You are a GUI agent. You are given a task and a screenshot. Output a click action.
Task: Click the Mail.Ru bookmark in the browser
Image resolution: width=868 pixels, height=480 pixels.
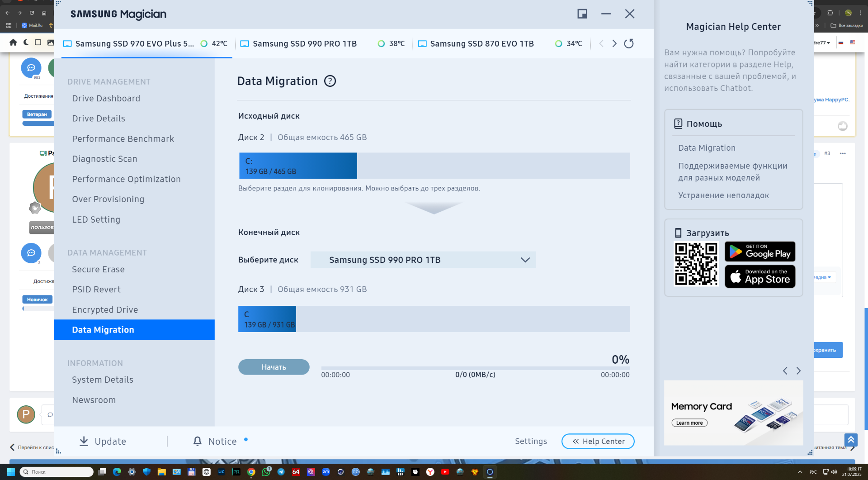point(32,25)
